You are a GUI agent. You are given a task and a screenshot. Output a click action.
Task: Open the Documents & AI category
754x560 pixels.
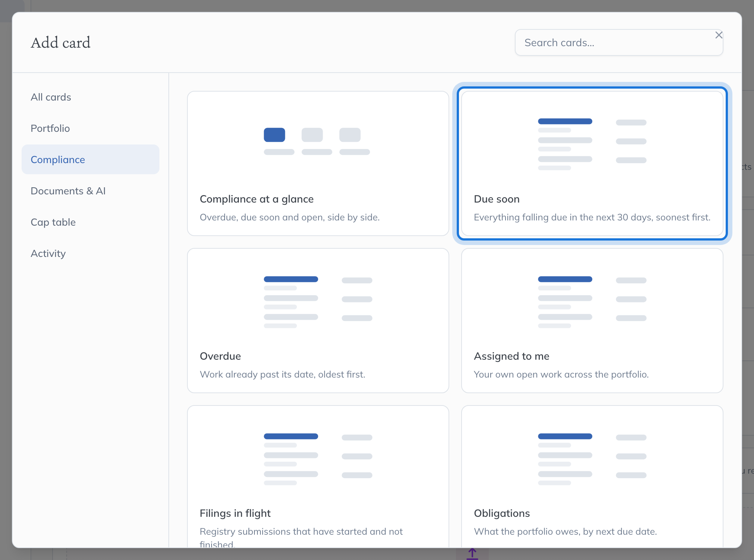pyautogui.click(x=91, y=191)
